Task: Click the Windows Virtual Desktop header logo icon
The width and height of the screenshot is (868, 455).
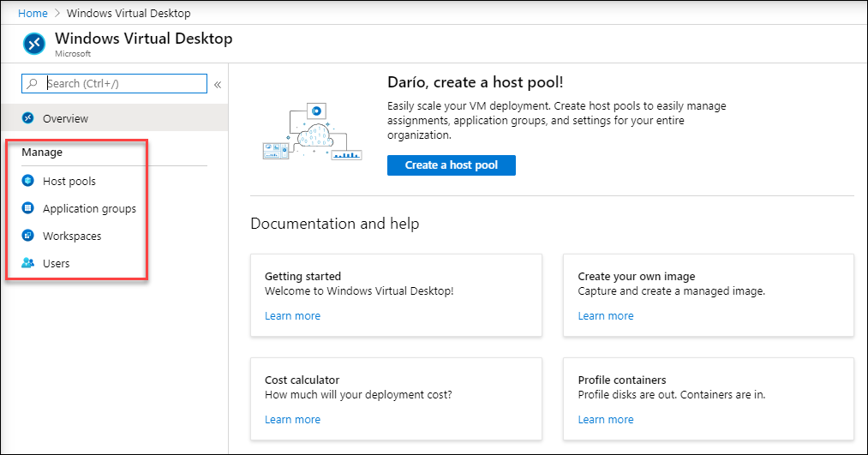Action: (33, 44)
